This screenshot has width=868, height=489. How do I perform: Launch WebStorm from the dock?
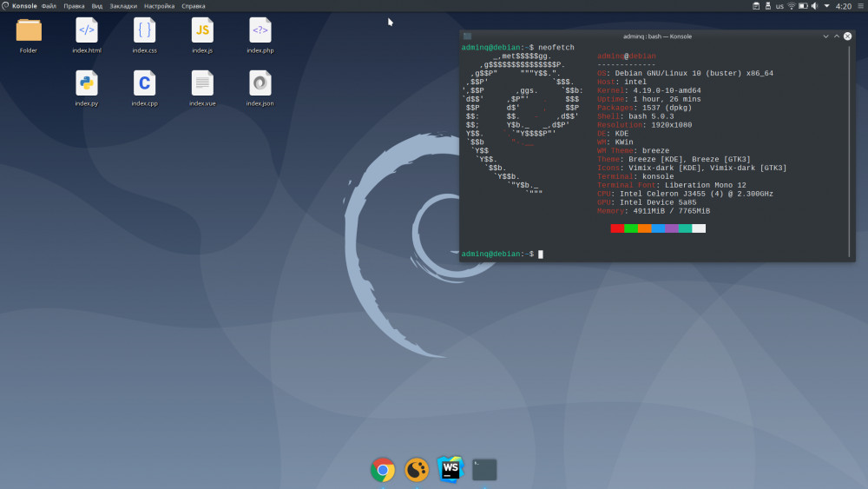click(450, 470)
